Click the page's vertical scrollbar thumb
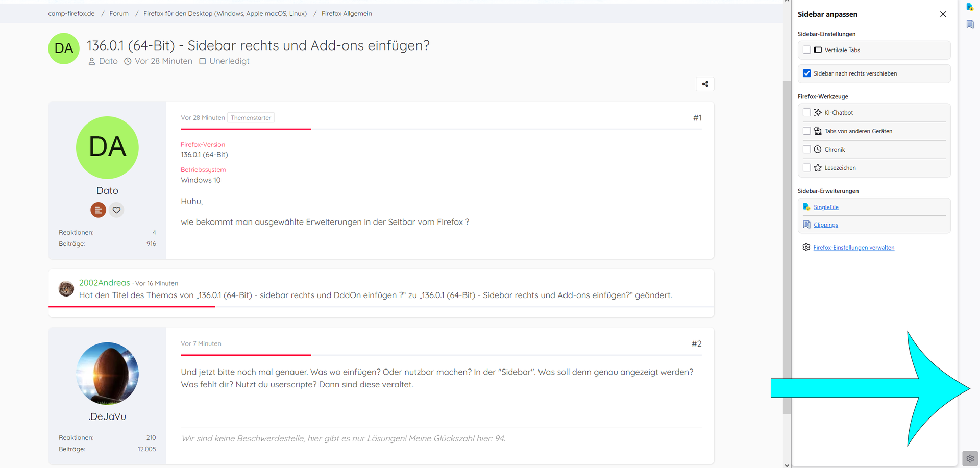The image size is (980, 468). [x=787, y=245]
